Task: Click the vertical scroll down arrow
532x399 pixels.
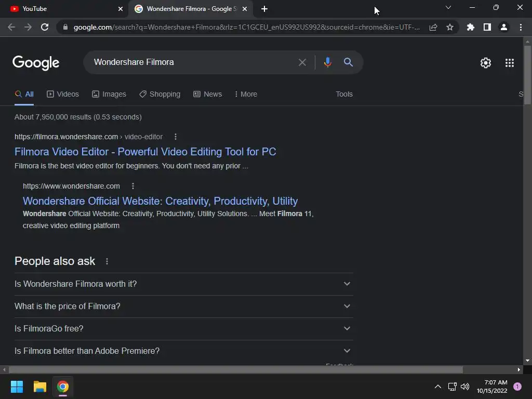Action: (527, 361)
